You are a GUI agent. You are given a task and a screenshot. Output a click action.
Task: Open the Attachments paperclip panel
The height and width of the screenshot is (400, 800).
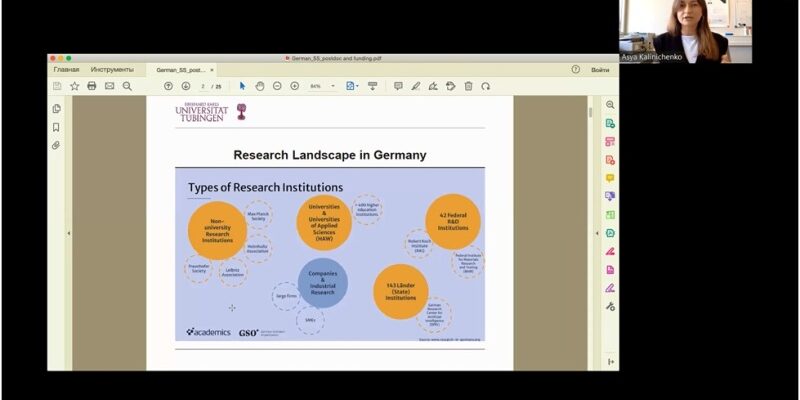[56, 145]
